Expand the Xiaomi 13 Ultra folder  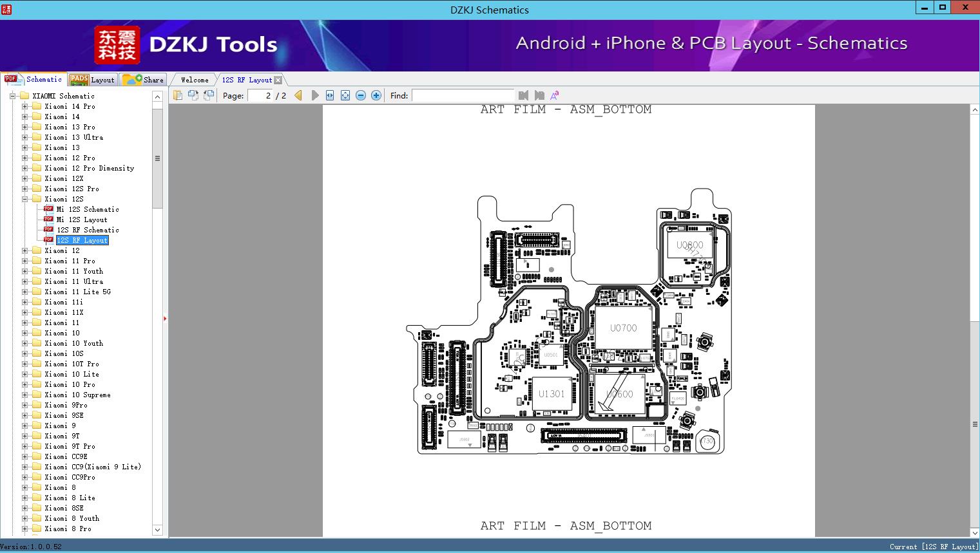pyautogui.click(x=24, y=137)
